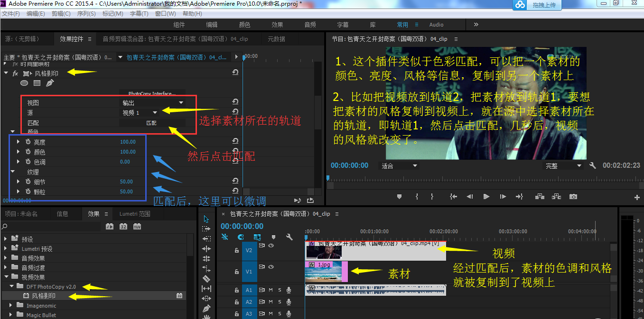Select the Track Select Forward tool
Screen dimensions: 644x319
[206, 229]
